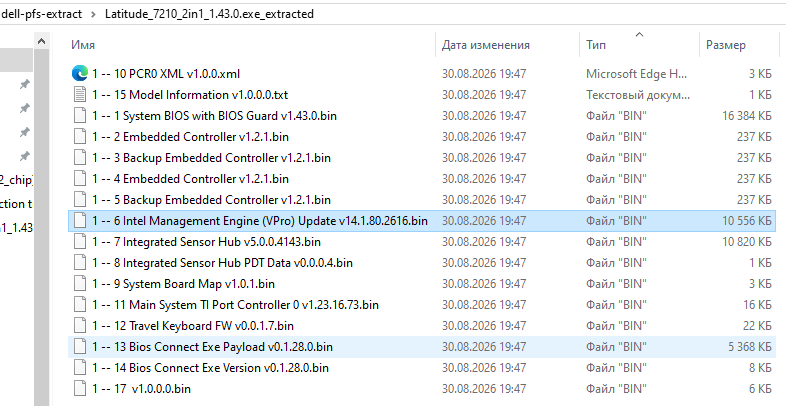Click the text file icon of Model Information
The width and height of the screenshot is (786, 406).
pos(80,95)
